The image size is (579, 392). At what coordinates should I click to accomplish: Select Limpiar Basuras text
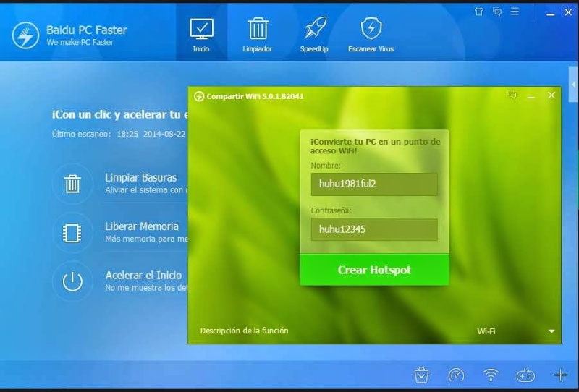tap(140, 177)
